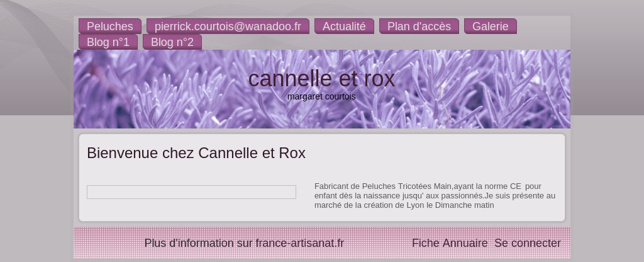
Task: Click the cannelle et rox site title
Action: click(x=321, y=79)
